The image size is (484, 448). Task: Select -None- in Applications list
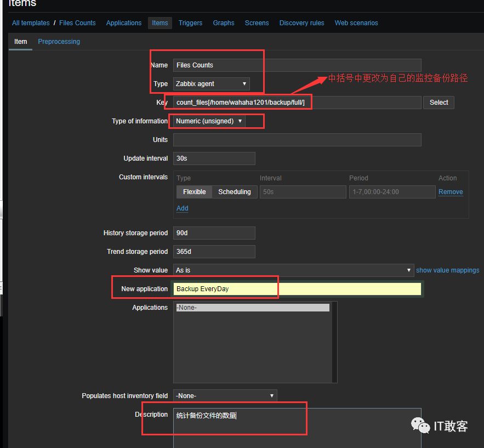(x=253, y=308)
